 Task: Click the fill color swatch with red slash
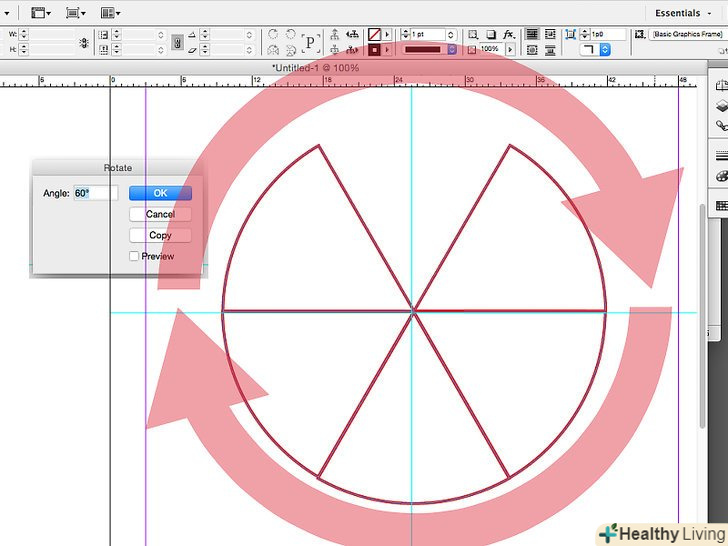(375, 34)
